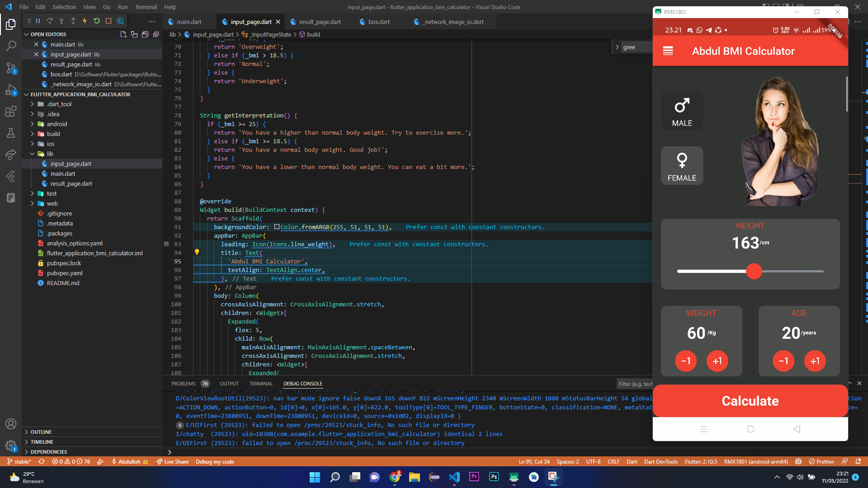Select FEMALE gender card
Screen dimensions: 868x488
click(682, 165)
